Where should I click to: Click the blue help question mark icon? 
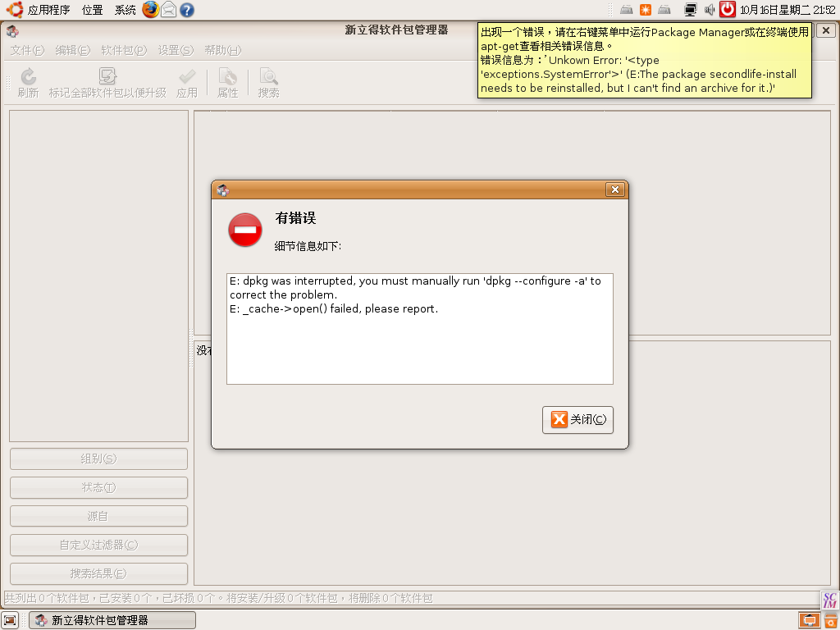[x=187, y=10]
